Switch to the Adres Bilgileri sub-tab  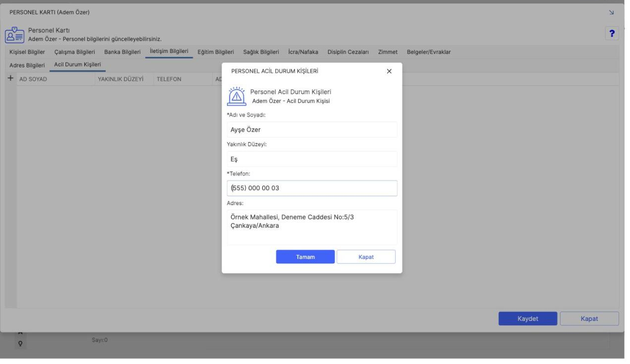click(x=27, y=65)
